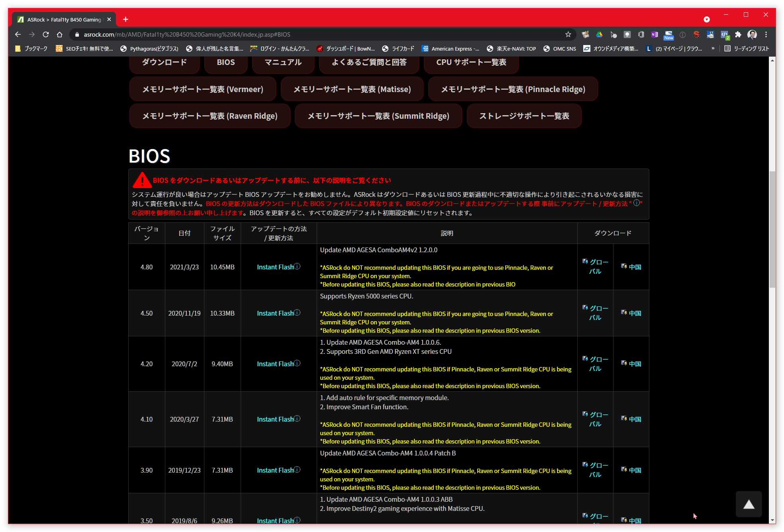Screen dimensions: 784x532
Task: Open the American Express bookmark
Action: click(x=451, y=48)
